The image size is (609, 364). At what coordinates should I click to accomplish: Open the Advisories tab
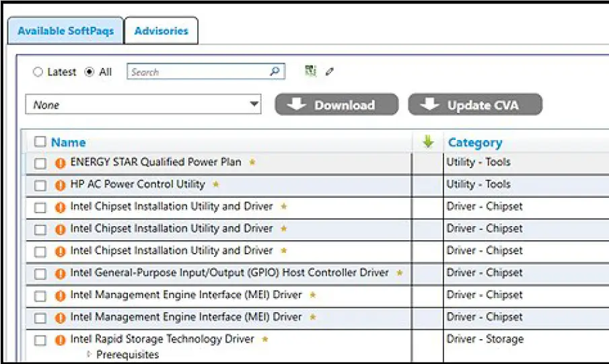(162, 31)
